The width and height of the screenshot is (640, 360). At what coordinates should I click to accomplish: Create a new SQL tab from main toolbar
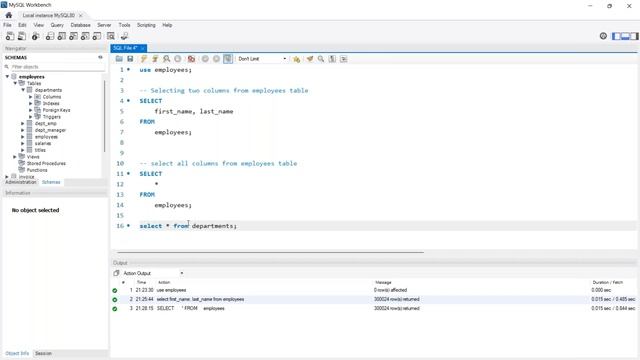(x=10, y=36)
